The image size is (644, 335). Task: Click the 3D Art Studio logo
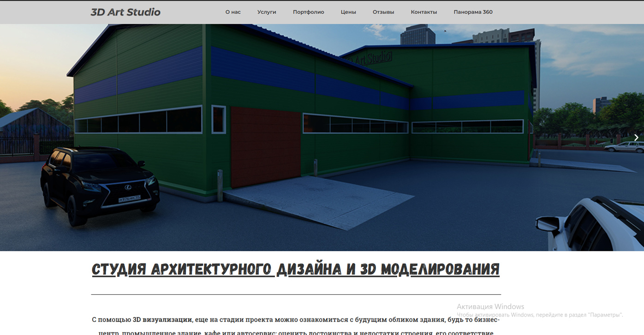125,12
